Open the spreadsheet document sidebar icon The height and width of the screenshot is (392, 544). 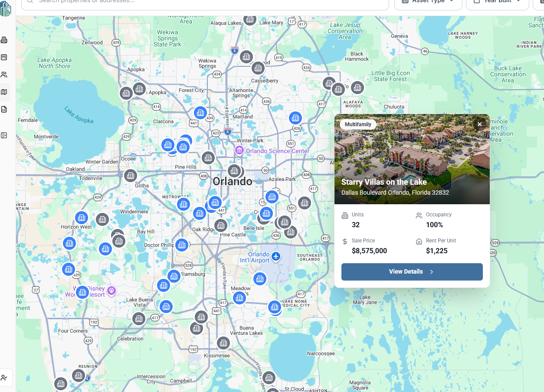tap(4, 109)
